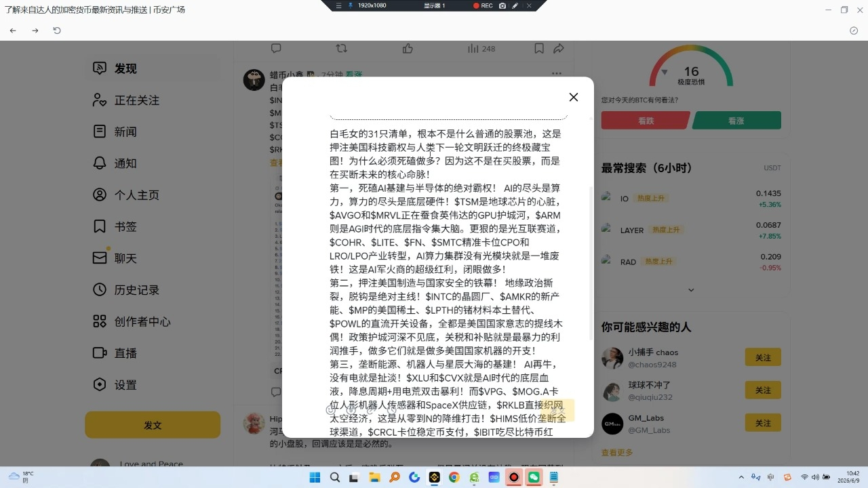Share the top post with arrow icon
Viewport: 868px width, 488px height.
pyautogui.click(x=559, y=49)
